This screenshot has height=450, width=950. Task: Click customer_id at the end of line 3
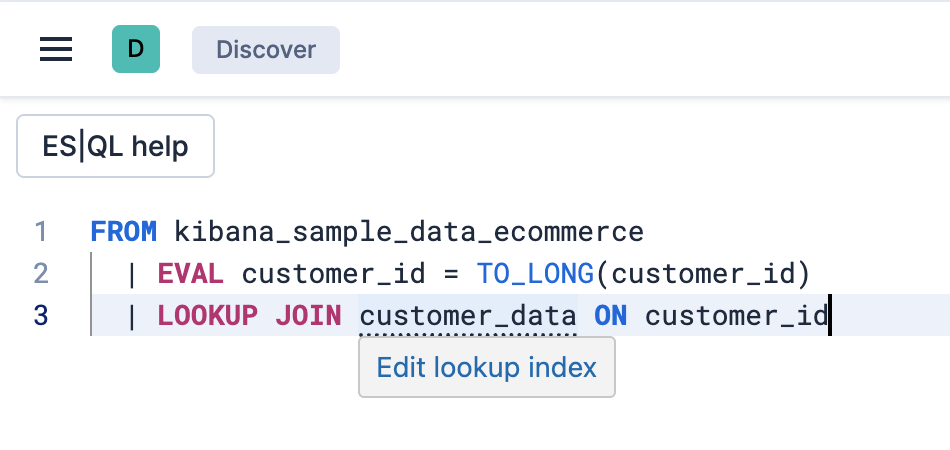click(x=736, y=316)
